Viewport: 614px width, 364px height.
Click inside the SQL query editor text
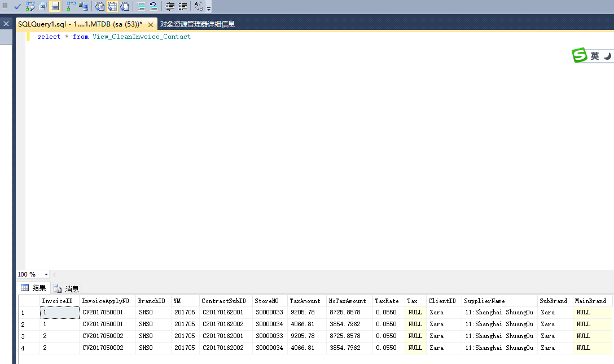(x=114, y=37)
